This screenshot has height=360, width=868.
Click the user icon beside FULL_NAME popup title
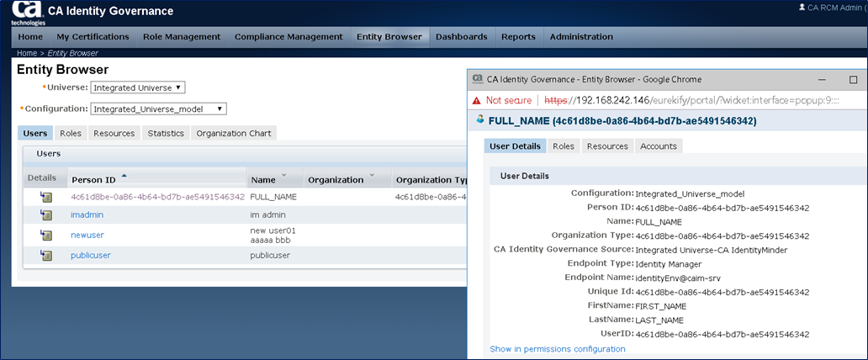coord(479,120)
